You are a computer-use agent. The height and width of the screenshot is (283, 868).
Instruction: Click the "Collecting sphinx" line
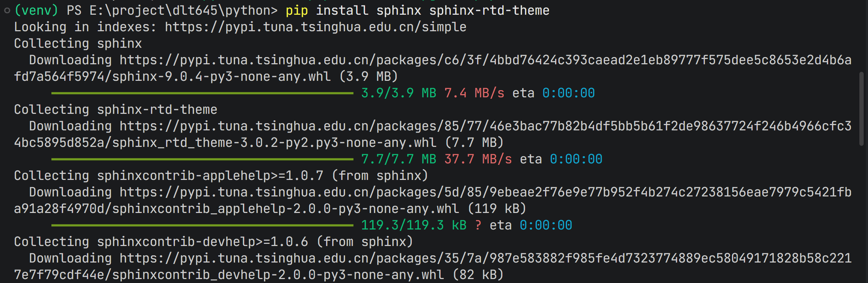point(78,43)
